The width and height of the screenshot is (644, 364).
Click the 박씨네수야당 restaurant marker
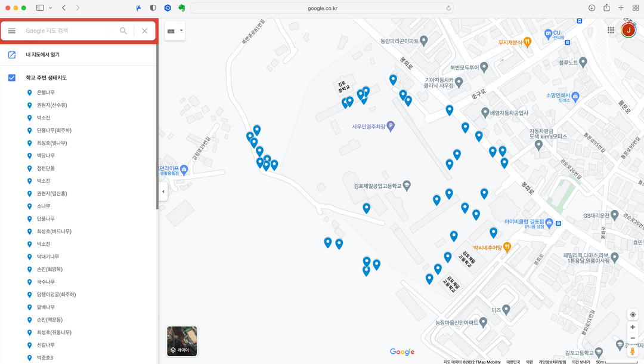[507, 247]
